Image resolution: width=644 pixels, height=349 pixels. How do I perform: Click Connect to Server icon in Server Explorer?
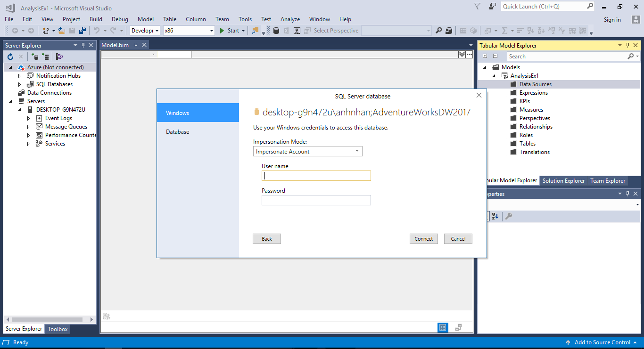pos(45,57)
